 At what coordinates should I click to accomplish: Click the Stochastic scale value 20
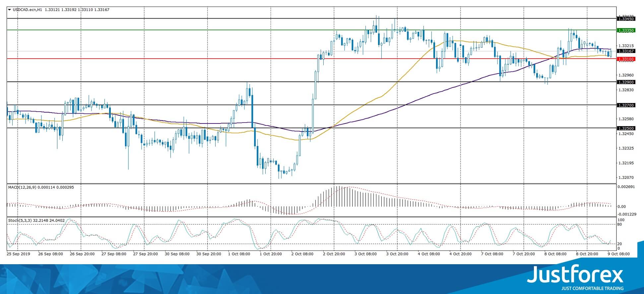pyautogui.click(x=620, y=244)
